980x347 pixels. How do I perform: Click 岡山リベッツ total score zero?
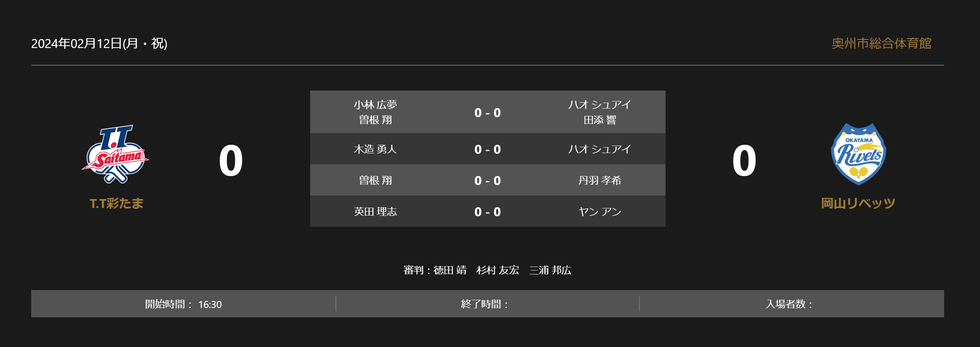pyautogui.click(x=744, y=160)
